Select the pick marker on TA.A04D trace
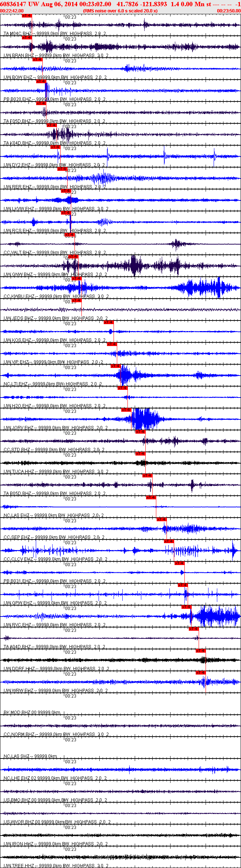Viewport: 241px width, 868px height. pyautogui.click(x=194, y=629)
